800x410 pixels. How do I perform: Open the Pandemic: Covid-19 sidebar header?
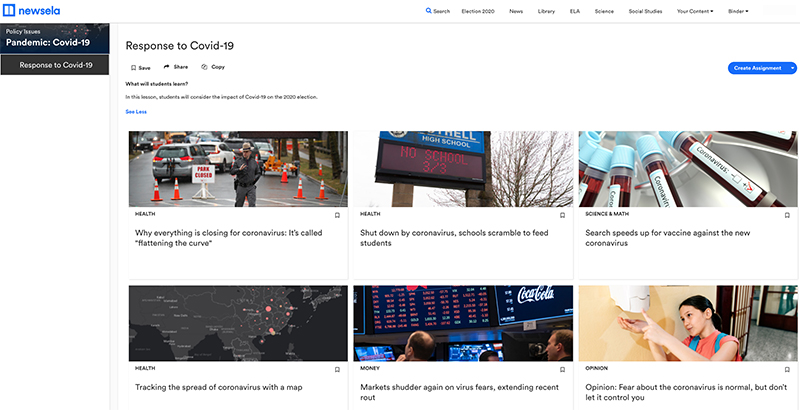tap(55, 38)
